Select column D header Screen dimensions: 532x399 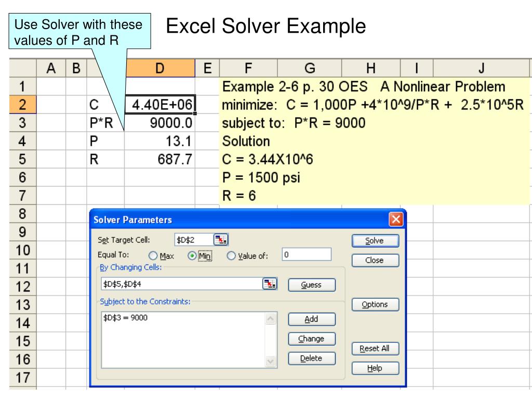pyautogui.click(x=160, y=68)
